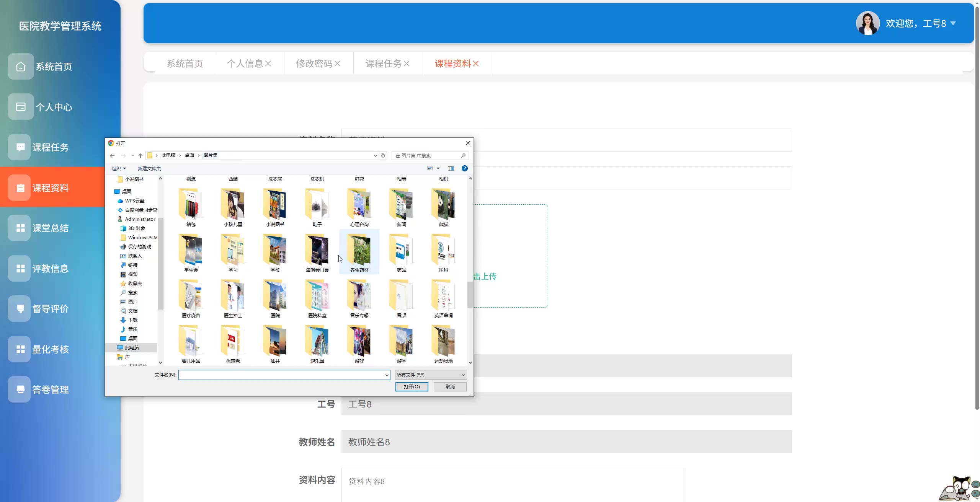Click the back navigation arrow in dialog
Screen dimensions: 980x502
(112, 155)
